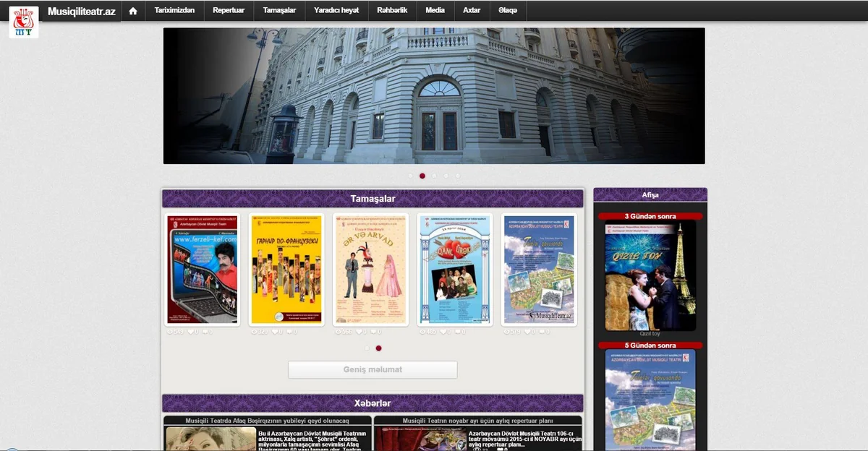Open the Yaradıcı heyət menu

(336, 11)
